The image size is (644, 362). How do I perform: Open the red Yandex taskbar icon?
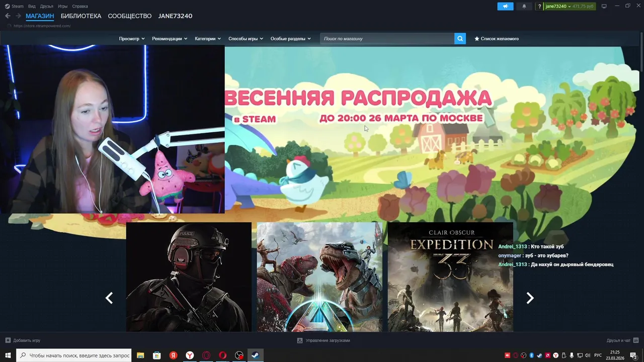pyautogui.click(x=173, y=355)
